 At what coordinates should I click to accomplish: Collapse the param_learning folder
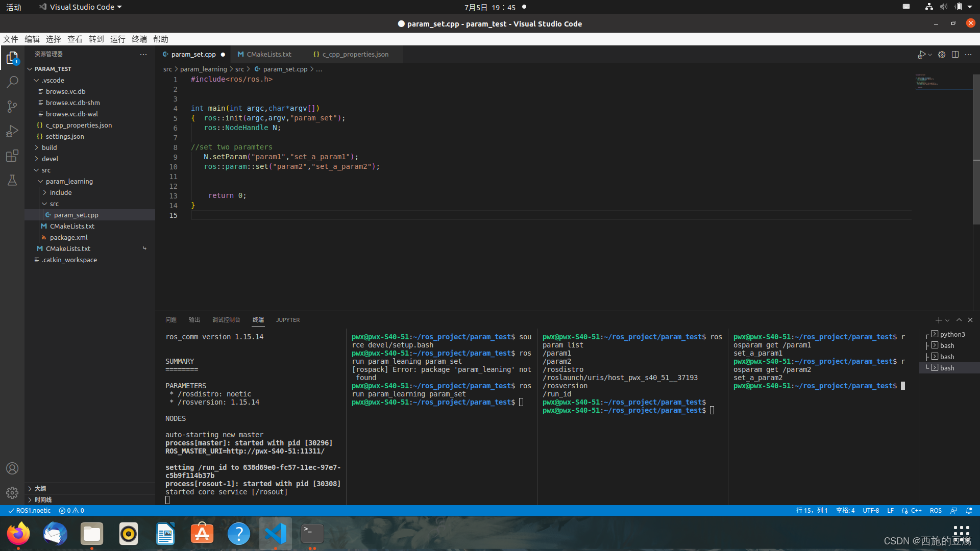(90, 181)
